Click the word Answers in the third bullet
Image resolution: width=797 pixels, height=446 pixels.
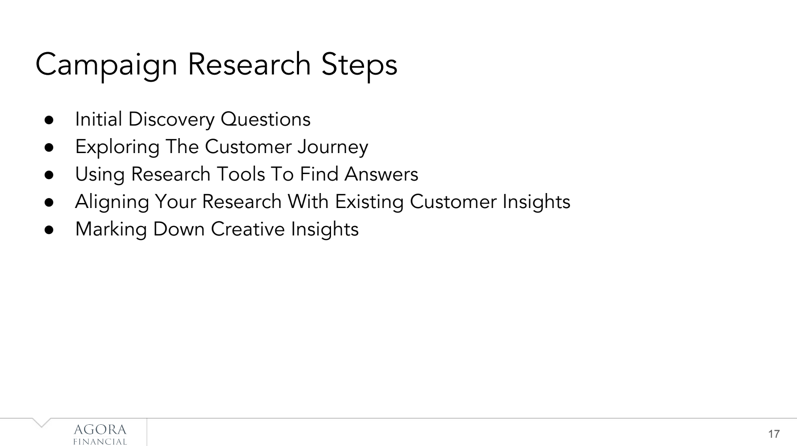pos(381,174)
